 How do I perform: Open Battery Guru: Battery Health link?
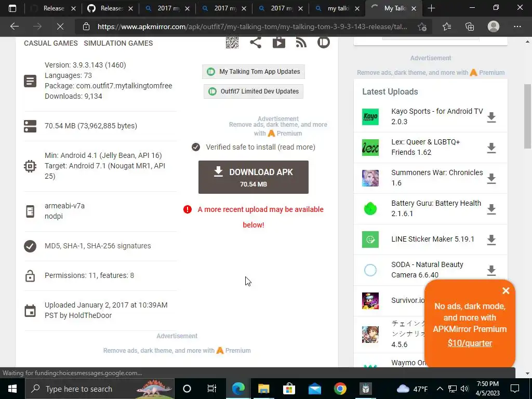coord(436,208)
